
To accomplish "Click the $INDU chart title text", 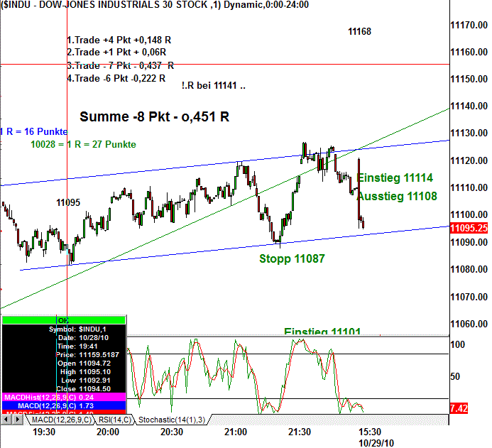I will pos(106,4).
